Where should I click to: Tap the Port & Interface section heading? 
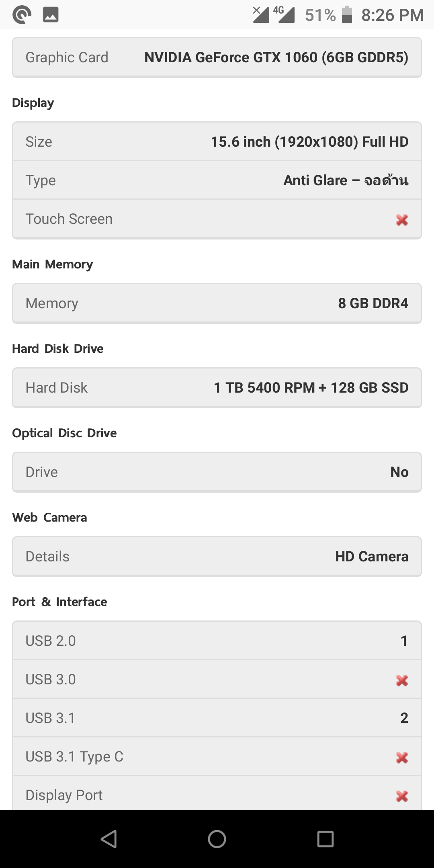click(59, 602)
